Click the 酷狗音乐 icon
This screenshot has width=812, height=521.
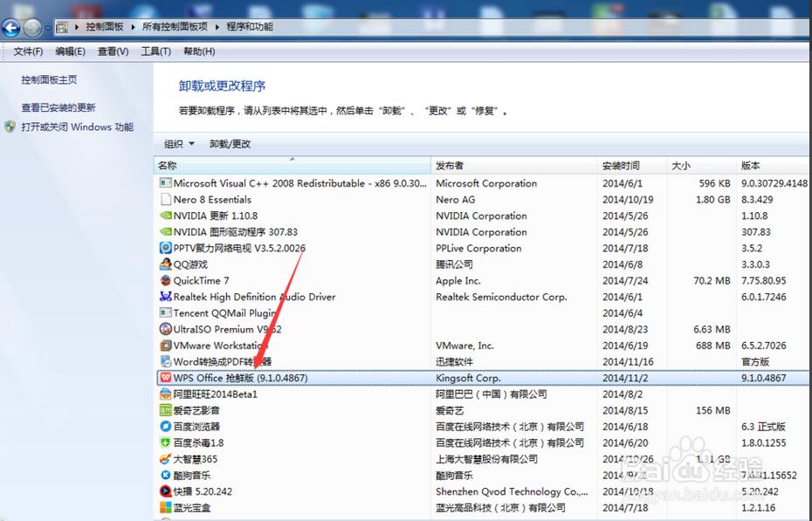(165, 475)
